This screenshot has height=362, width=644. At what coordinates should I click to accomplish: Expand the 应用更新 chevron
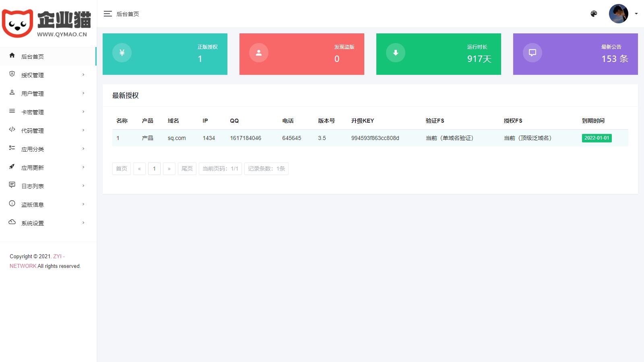[x=83, y=167]
